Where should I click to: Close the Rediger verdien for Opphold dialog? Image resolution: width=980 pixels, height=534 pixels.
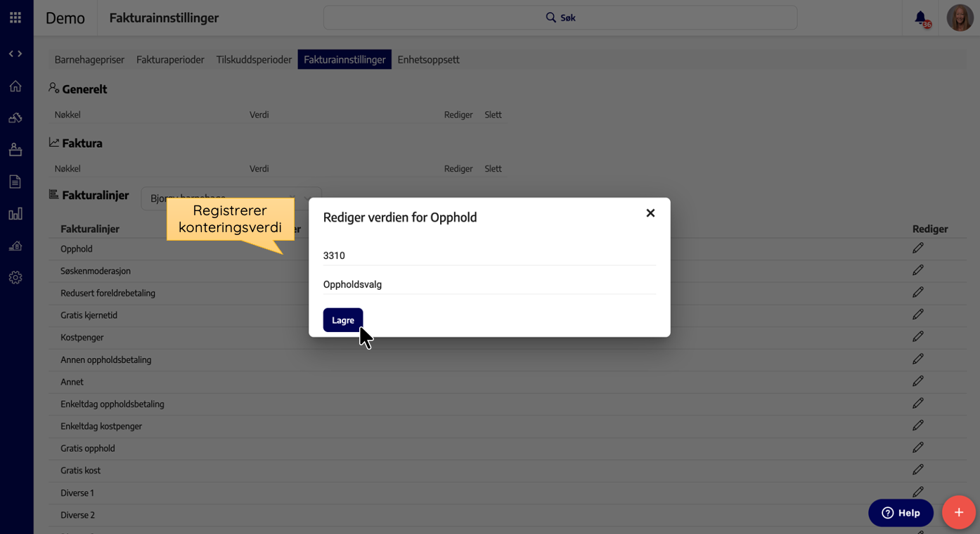click(650, 213)
